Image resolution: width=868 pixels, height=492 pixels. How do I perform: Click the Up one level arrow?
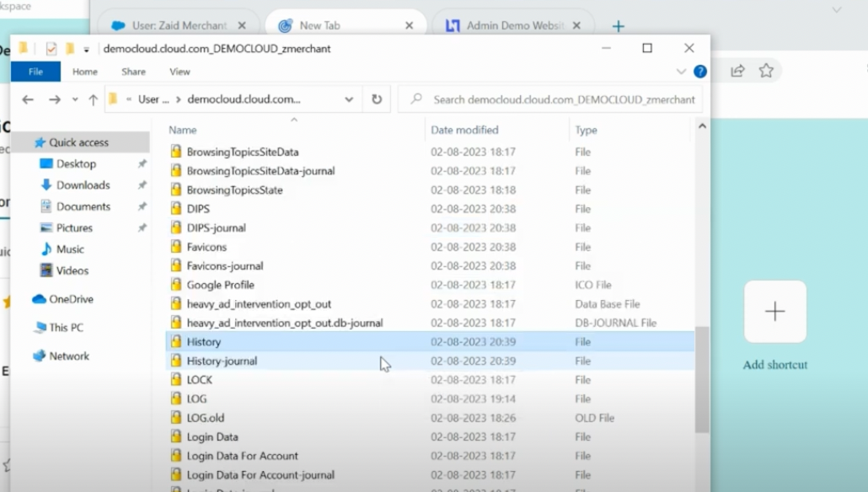[93, 99]
